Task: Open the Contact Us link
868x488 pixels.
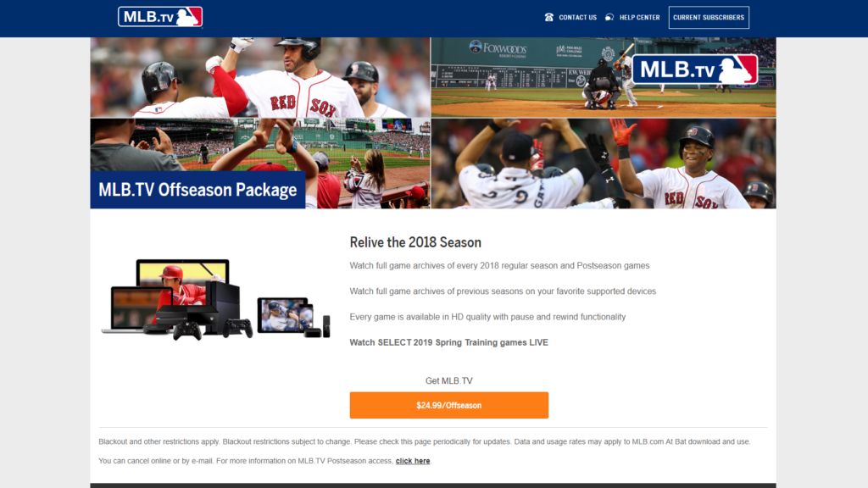Action: [x=577, y=17]
